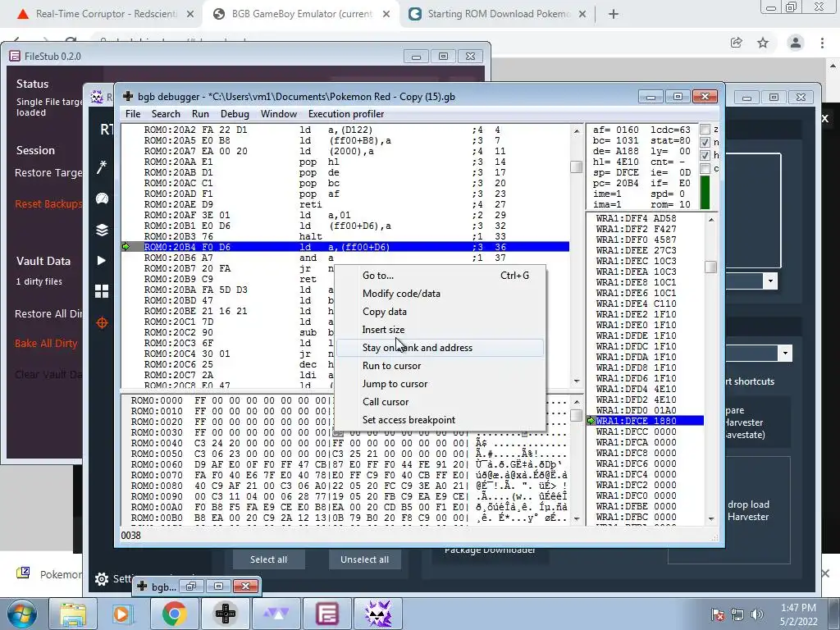
Task: Switch to Starting ROM Download tab
Action: point(498,14)
